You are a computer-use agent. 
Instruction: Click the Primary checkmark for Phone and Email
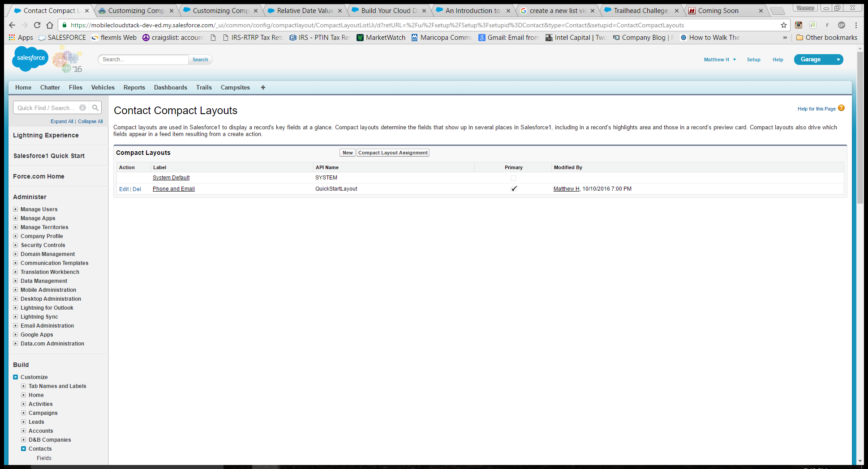pyautogui.click(x=514, y=189)
